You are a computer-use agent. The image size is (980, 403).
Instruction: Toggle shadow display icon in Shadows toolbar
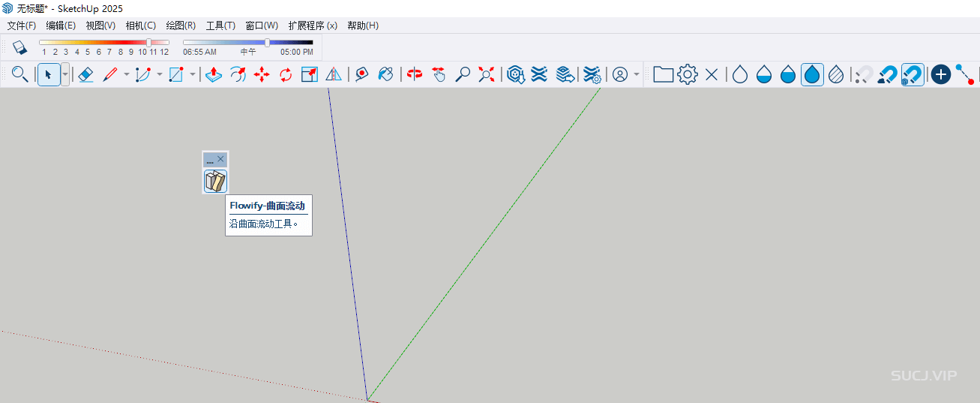[20, 47]
